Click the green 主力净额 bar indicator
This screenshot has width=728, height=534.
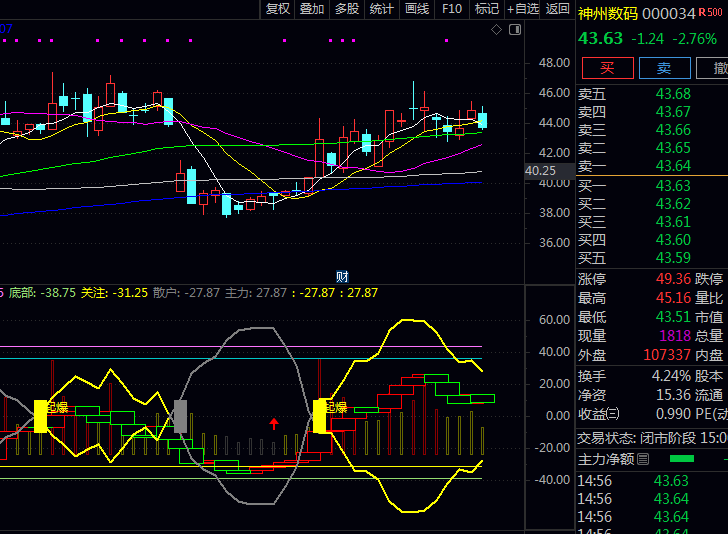(x=681, y=459)
